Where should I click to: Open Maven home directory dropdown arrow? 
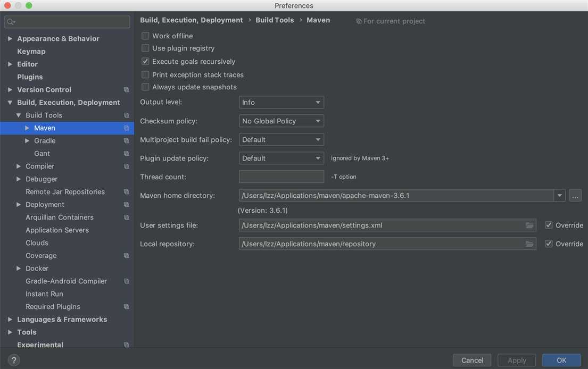[559, 196]
